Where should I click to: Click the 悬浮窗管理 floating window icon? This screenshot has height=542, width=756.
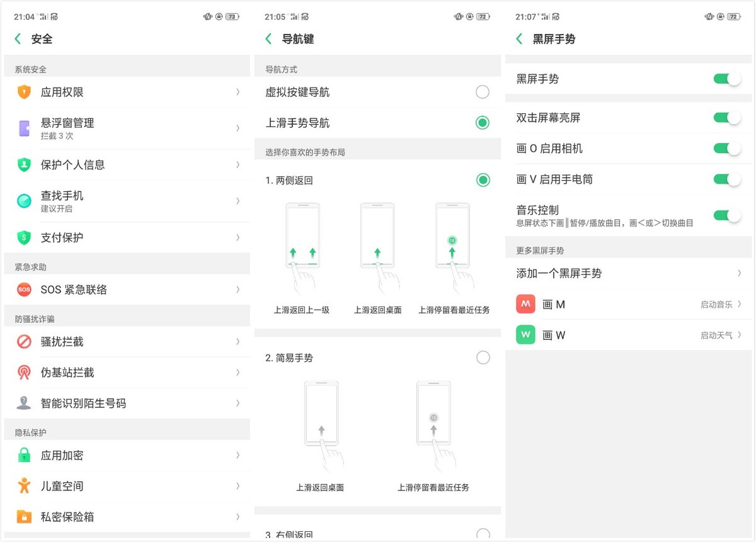click(24, 128)
